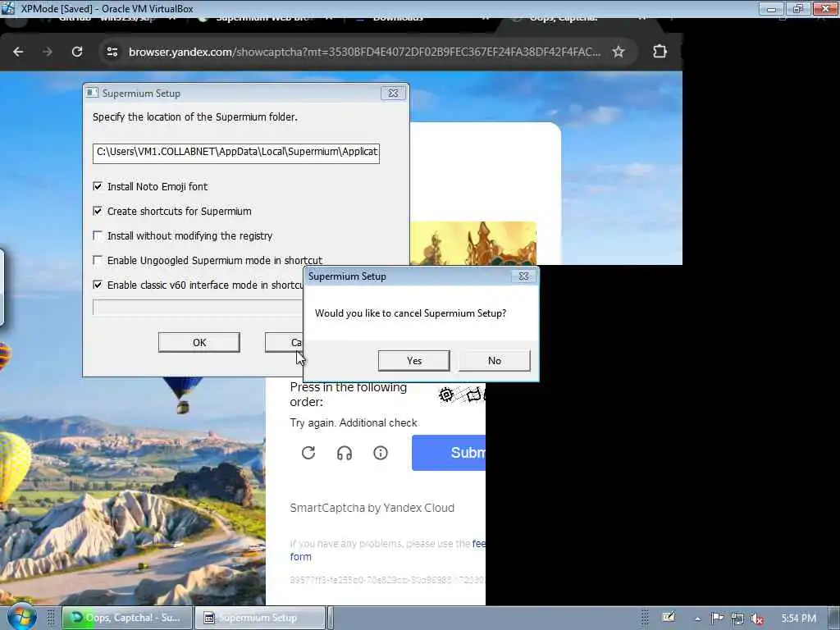Open the feedback form link
Viewport: 840px width, 630px height.
coord(300,557)
